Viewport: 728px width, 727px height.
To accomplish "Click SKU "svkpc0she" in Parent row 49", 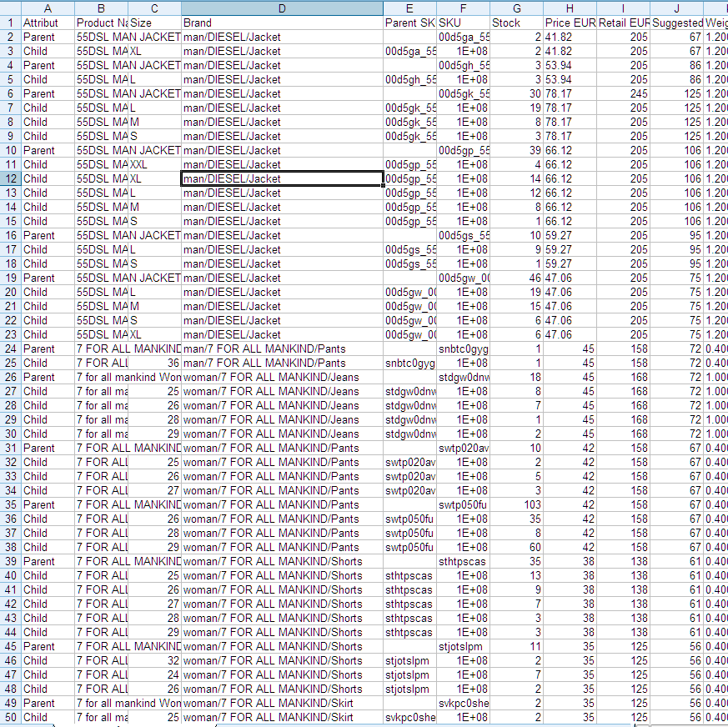I will pos(464,703).
